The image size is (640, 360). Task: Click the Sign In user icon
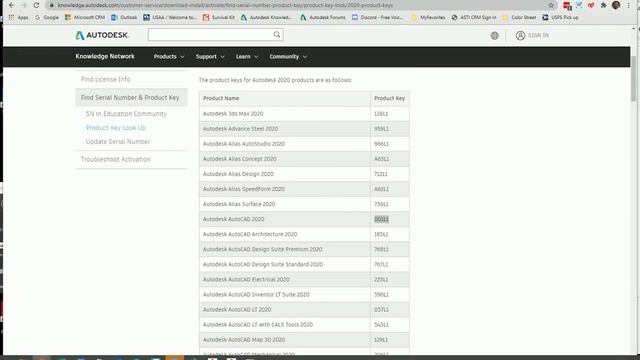click(520, 36)
